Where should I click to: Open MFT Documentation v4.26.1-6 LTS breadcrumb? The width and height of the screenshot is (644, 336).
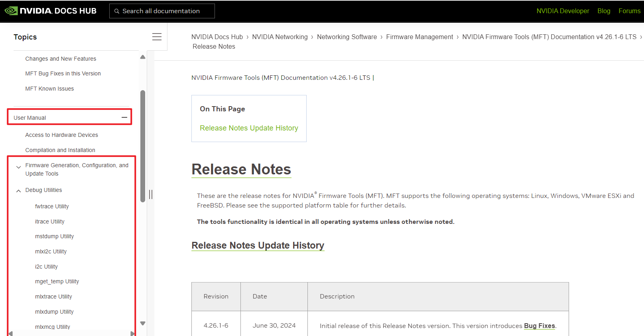(x=549, y=37)
